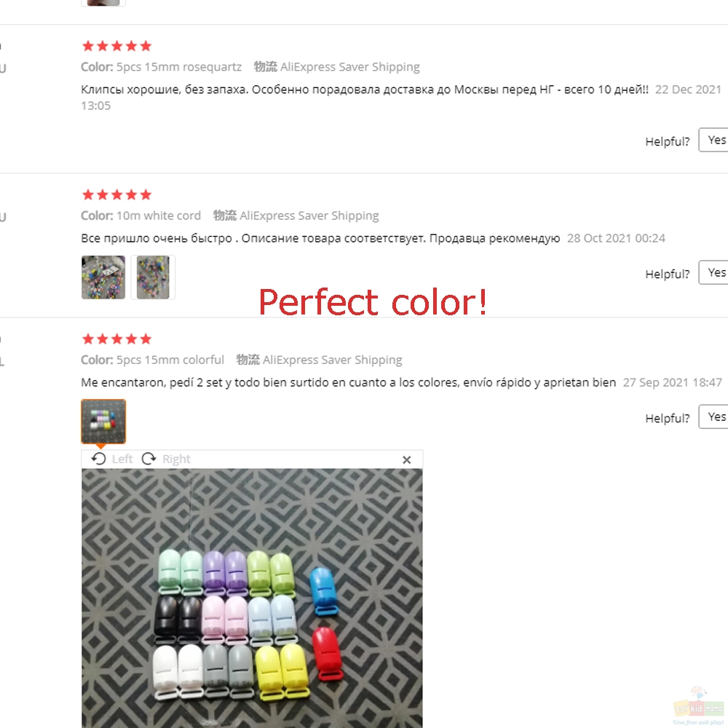Image resolution: width=728 pixels, height=728 pixels.
Task: Rotate the review photo right
Action: pyautogui.click(x=149, y=459)
